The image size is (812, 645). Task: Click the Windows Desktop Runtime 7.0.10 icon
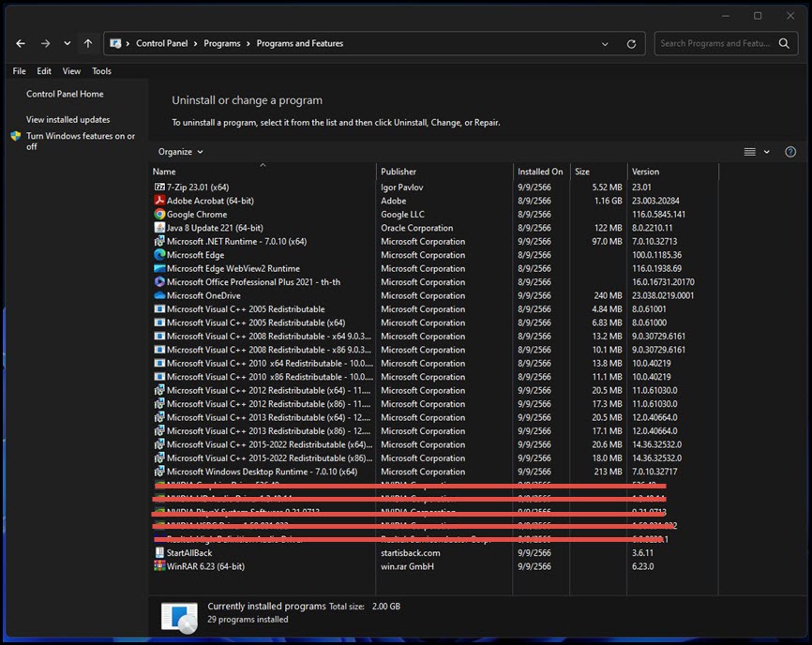coord(159,471)
